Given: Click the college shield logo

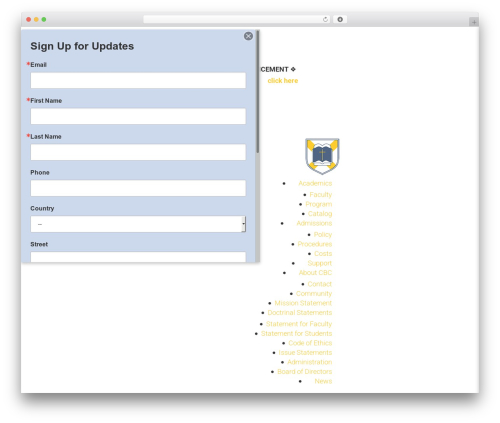Looking at the screenshot, I should (x=322, y=156).
